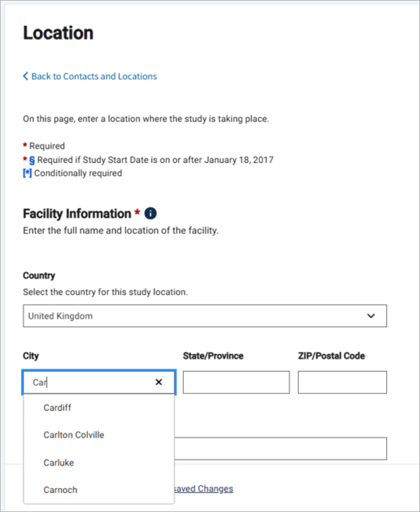
Task: Click the blue [*] conditionally required marker
Action: point(27,173)
